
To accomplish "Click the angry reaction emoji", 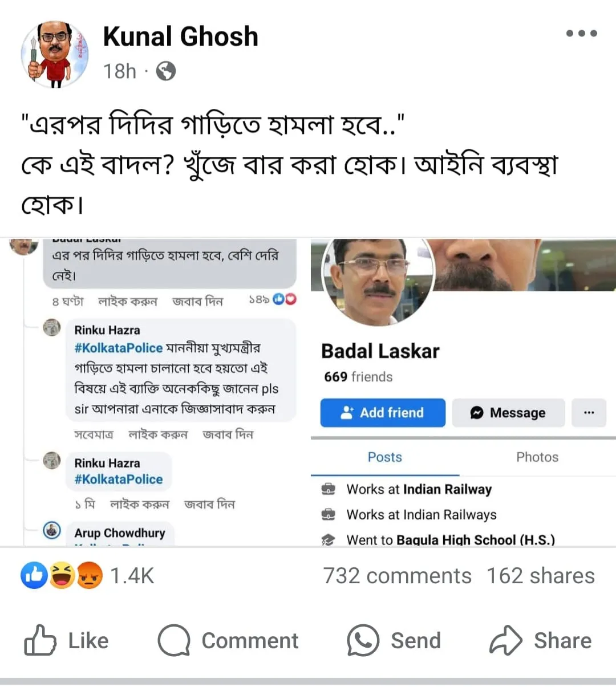I will [89, 575].
